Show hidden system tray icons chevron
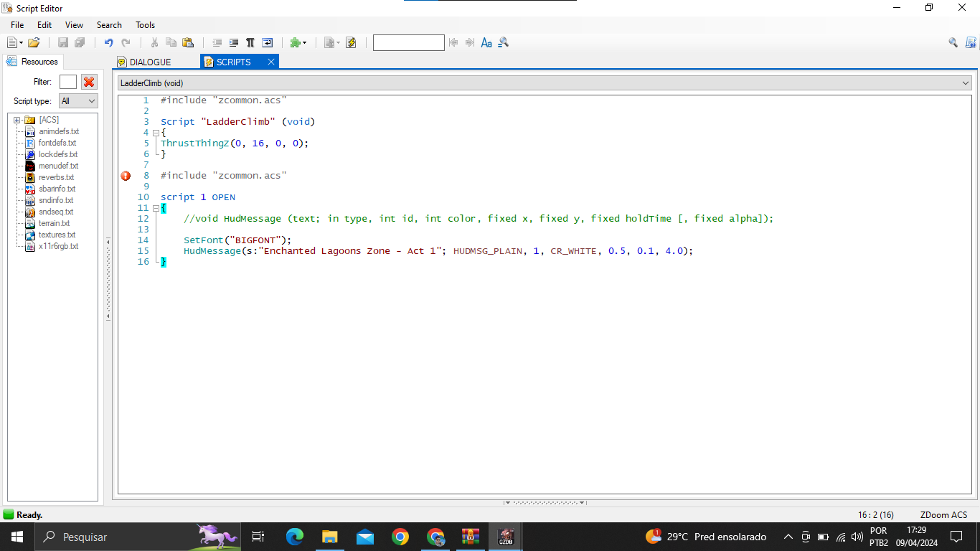Screen dimensions: 980x551 pos(788,537)
